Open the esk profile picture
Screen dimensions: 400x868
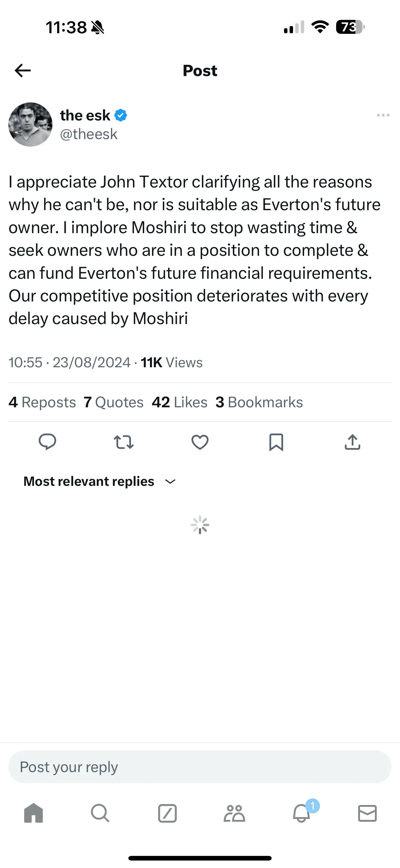point(30,124)
